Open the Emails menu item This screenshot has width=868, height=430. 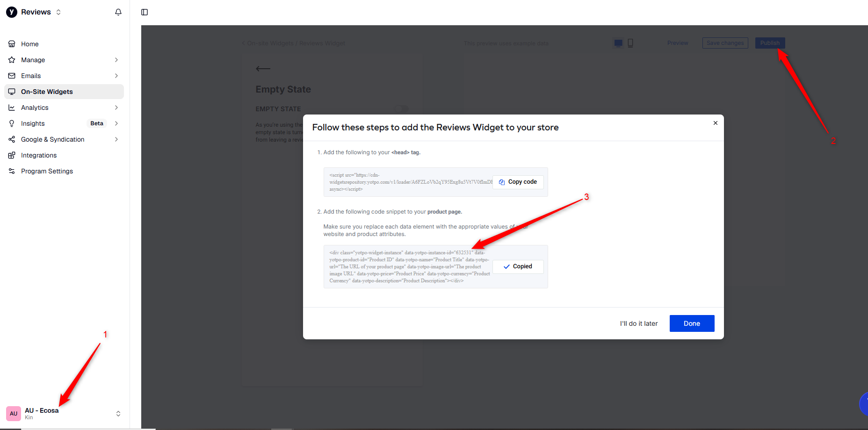[x=64, y=76]
